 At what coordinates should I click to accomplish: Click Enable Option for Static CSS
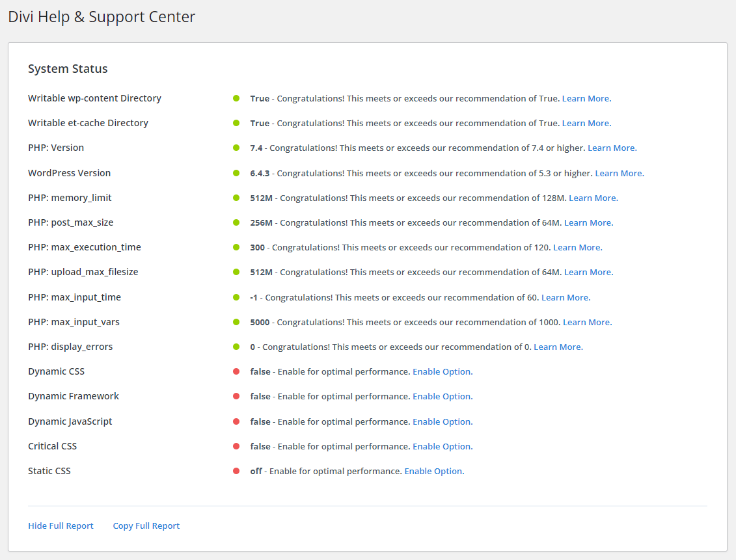tap(434, 472)
